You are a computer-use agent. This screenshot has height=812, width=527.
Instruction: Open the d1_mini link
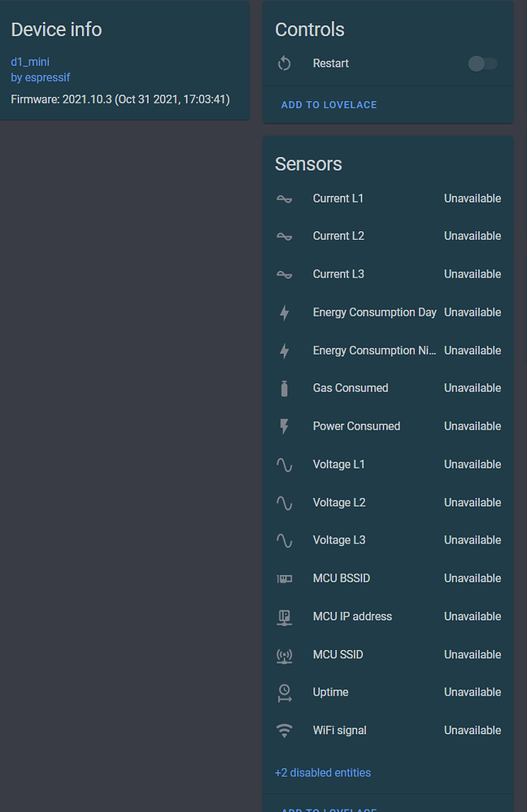[30, 61]
